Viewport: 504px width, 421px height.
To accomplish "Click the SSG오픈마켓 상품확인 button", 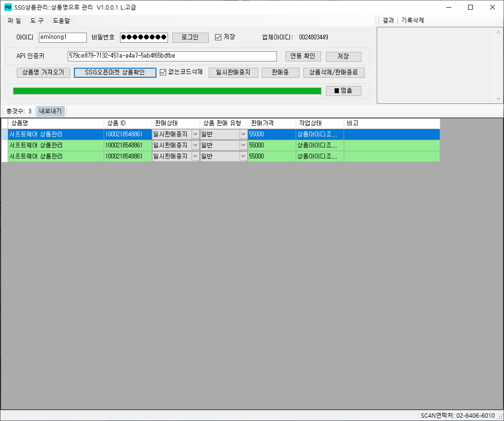I will tap(115, 72).
